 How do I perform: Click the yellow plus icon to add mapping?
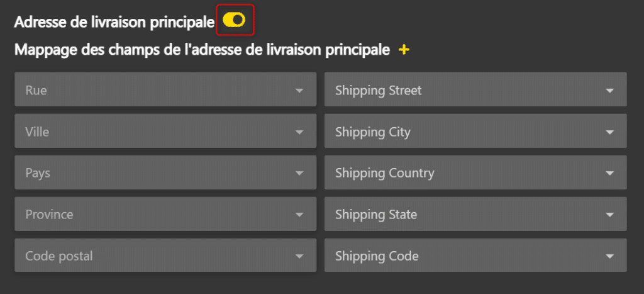(404, 49)
